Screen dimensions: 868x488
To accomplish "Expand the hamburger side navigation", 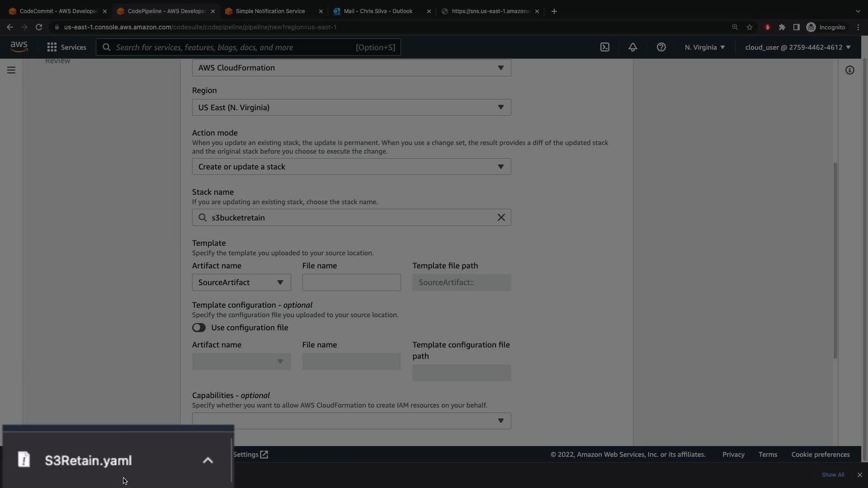I will (x=11, y=70).
